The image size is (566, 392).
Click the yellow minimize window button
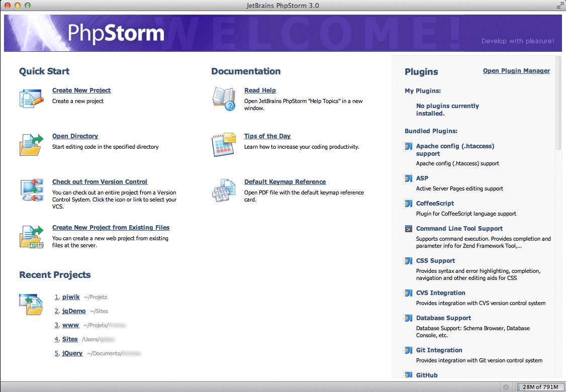click(17, 6)
